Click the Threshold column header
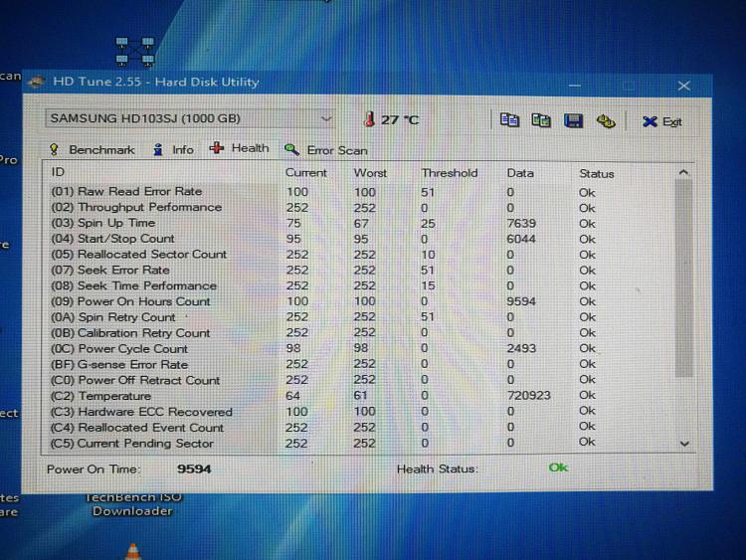Screen dimensions: 746x560 (450, 173)
